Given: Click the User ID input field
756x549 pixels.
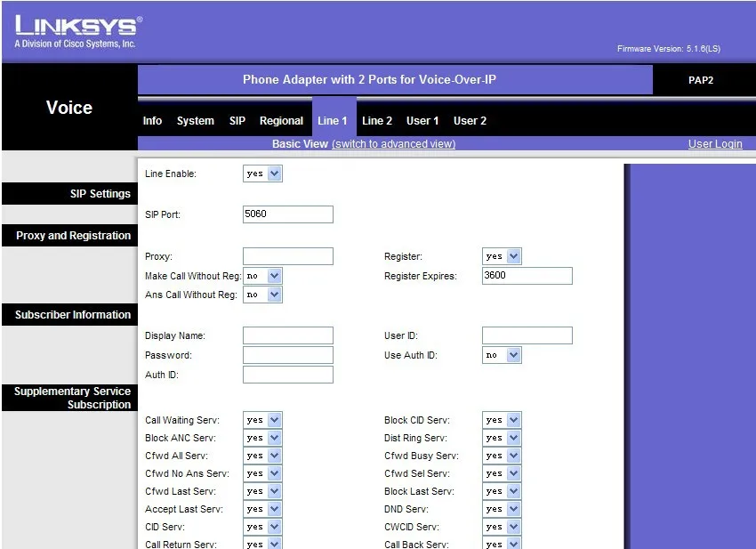Looking at the screenshot, I should [x=527, y=335].
